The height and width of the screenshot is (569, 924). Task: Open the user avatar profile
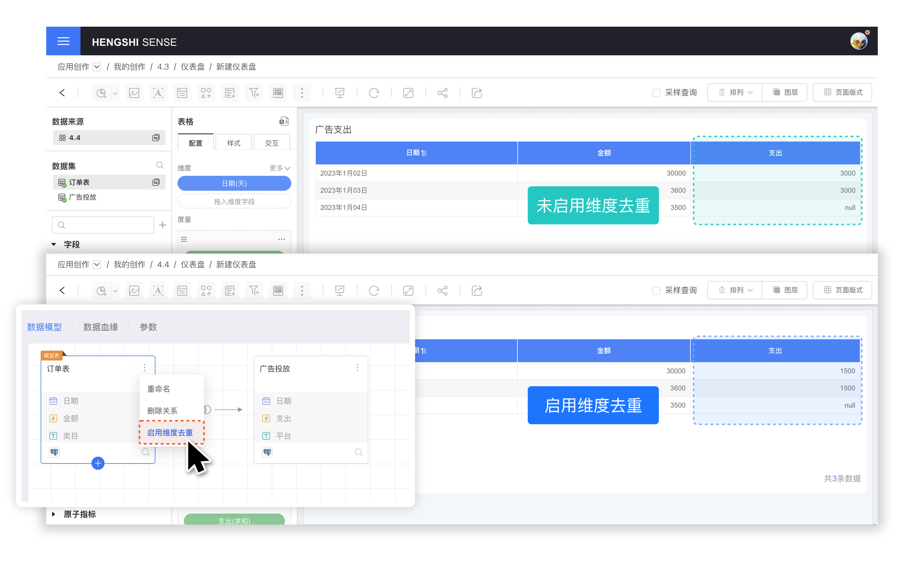[x=858, y=41]
